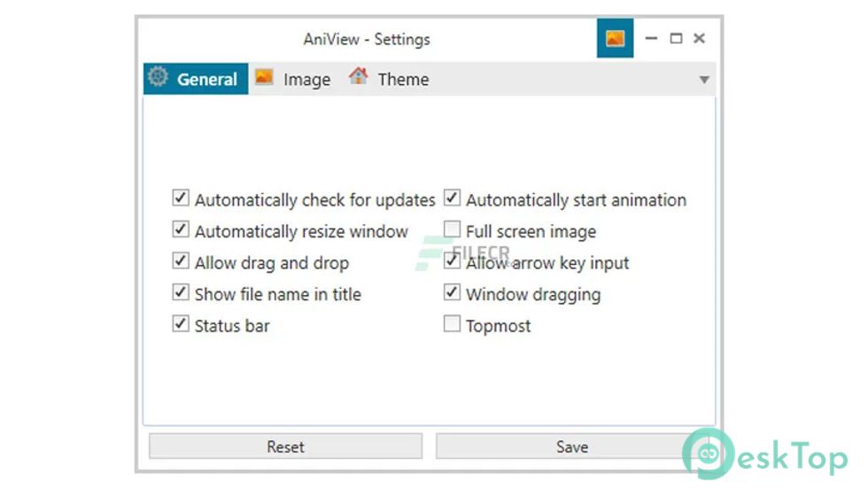This screenshot has height=496, width=868.
Task: Click the Reset button
Action: [x=285, y=446]
